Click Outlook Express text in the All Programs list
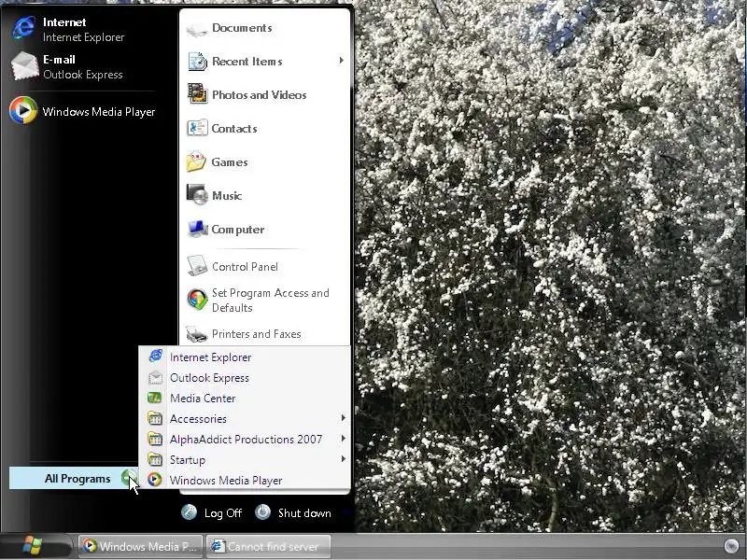This screenshot has height=560, width=747. (209, 378)
